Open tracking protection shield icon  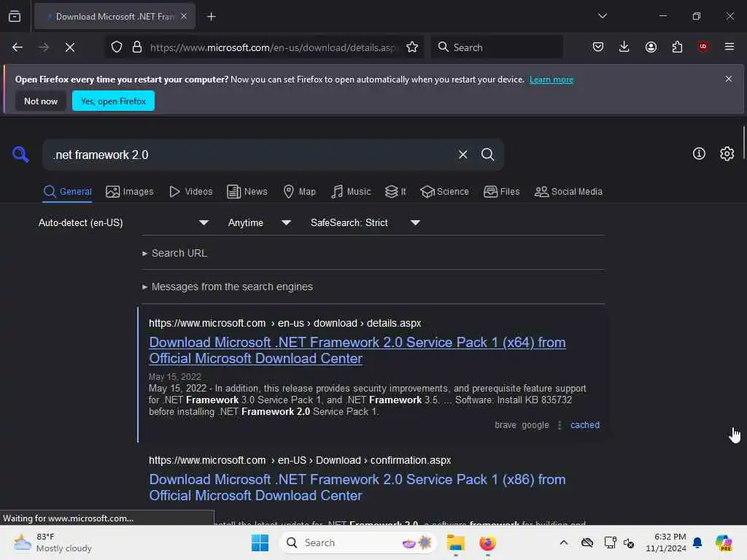tap(117, 47)
